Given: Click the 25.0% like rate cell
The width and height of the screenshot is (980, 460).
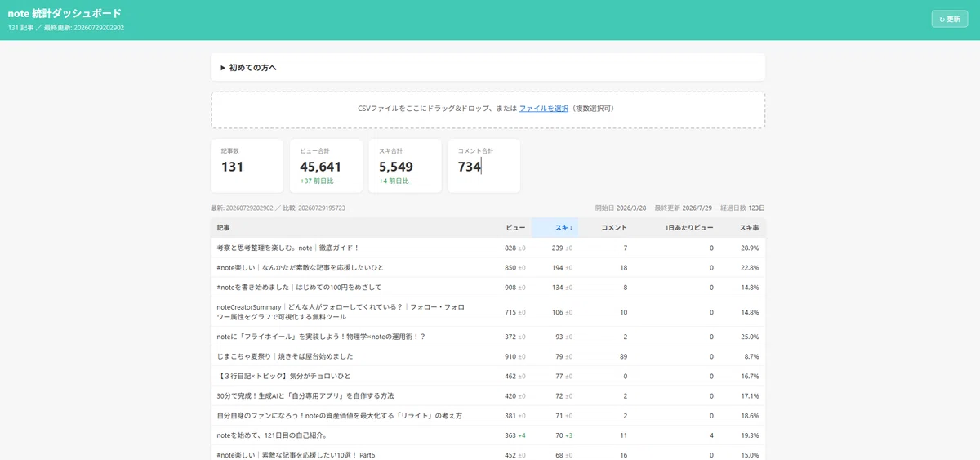Looking at the screenshot, I should tap(750, 337).
